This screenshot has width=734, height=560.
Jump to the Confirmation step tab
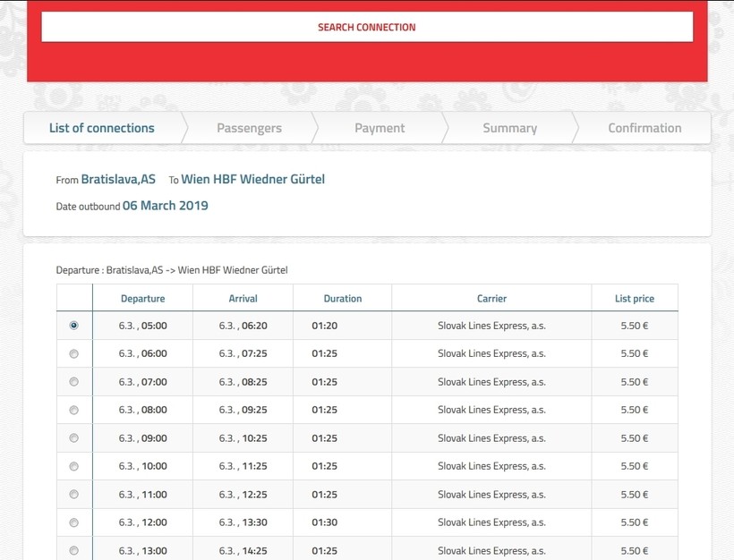pyautogui.click(x=644, y=128)
